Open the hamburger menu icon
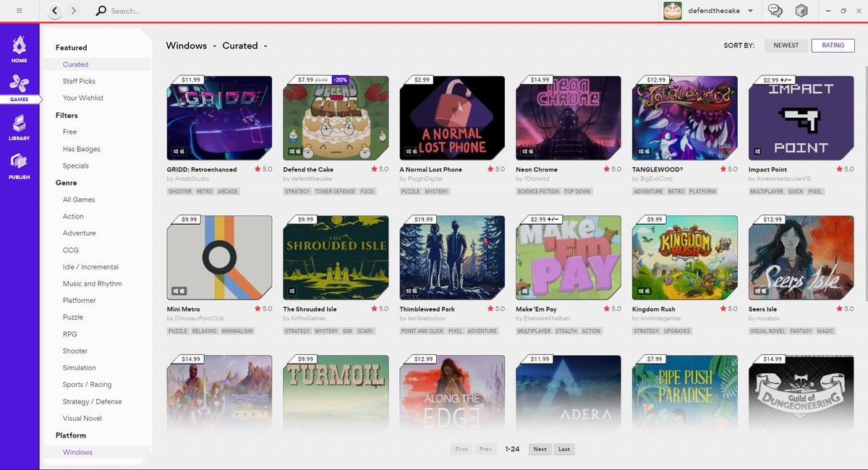 click(x=19, y=11)
